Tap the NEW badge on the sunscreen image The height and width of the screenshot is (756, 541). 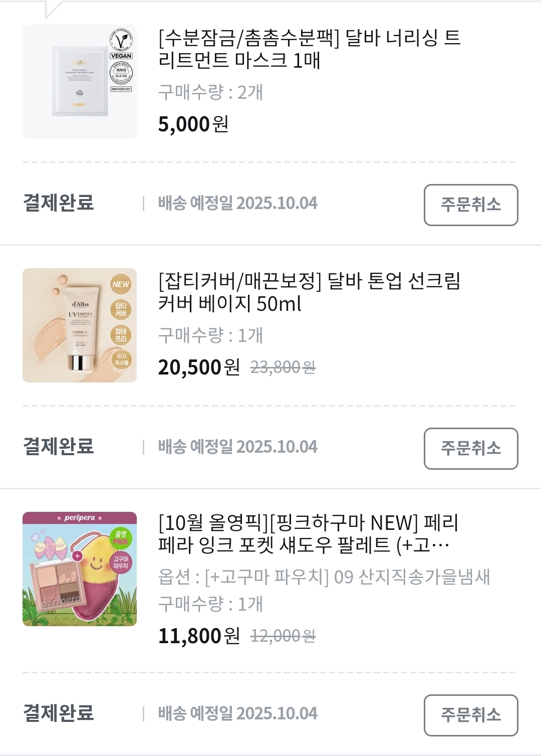[121, 284]
